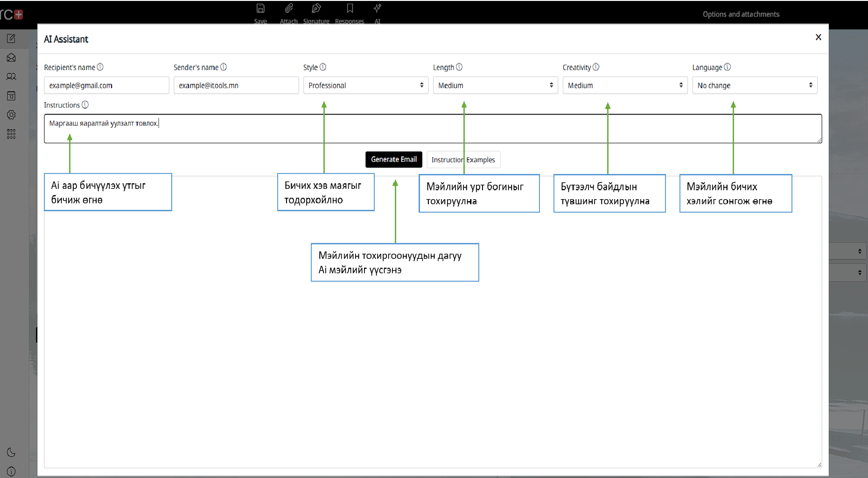Click the info icon next to Language
This screenshot has height=478, width=868.
[728, 67]
